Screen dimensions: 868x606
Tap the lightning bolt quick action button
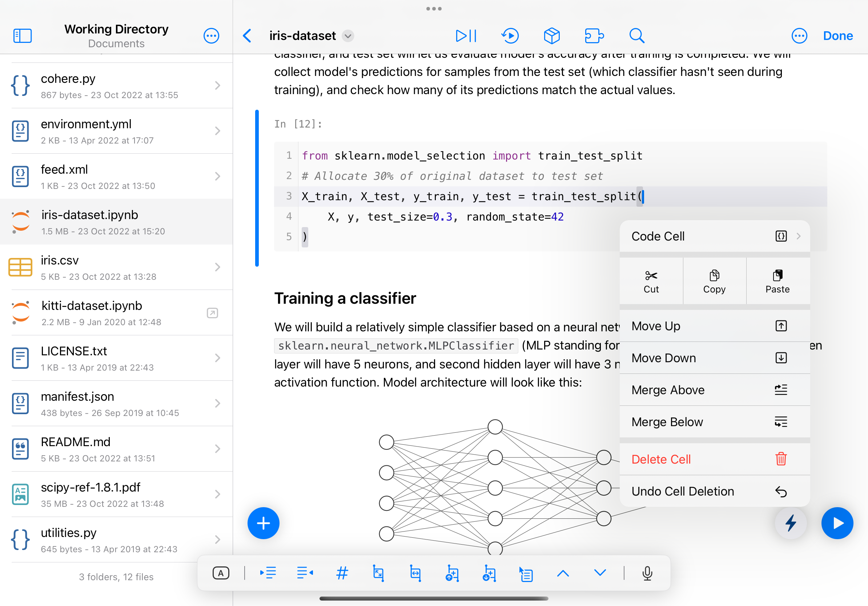click(x=791, y=523)
